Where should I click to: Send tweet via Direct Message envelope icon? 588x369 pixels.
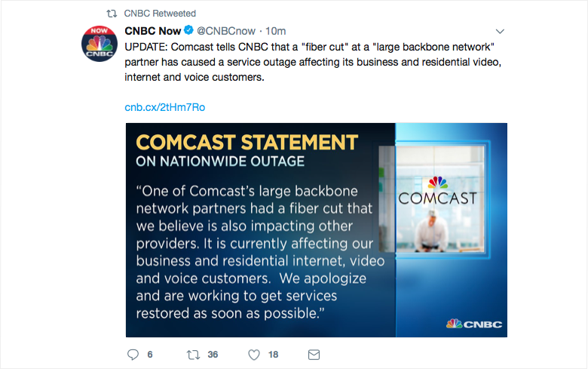314,354
